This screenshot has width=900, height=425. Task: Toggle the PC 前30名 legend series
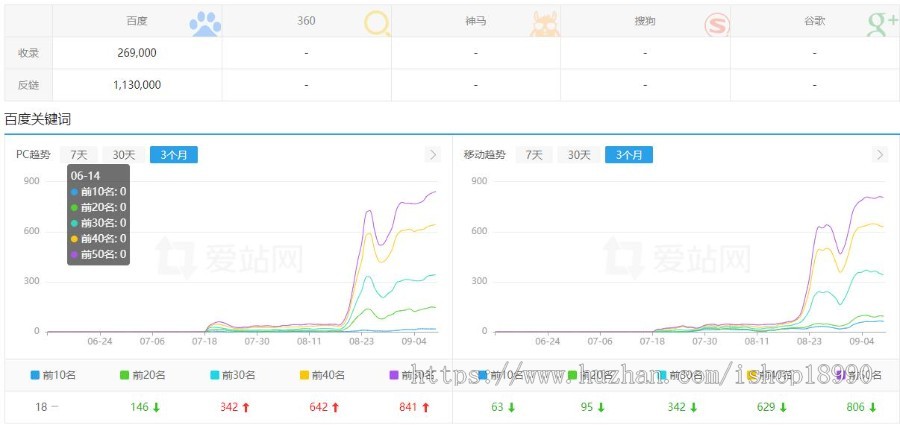(x=232, y=376)
